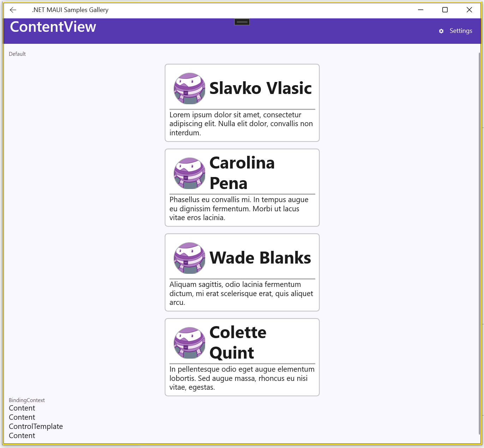Click Wade Blanks' avatar image

[x=190, y=258]
